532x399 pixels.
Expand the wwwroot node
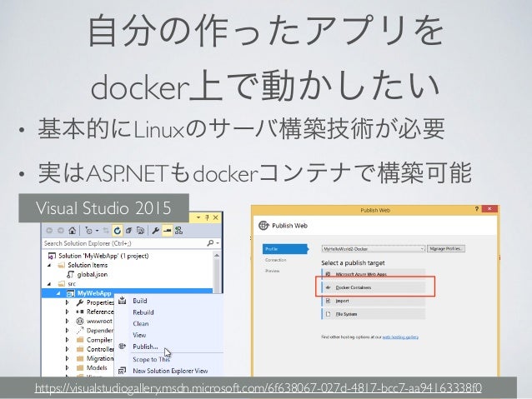point(68,321)
